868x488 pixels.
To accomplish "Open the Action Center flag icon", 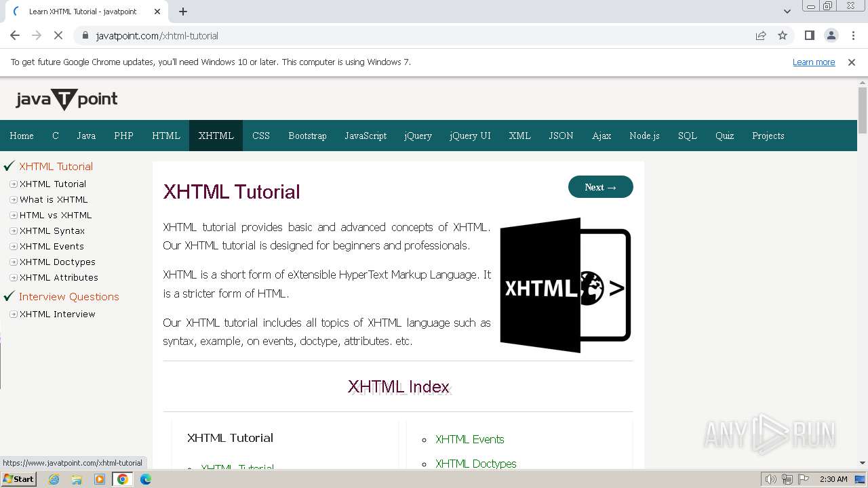I will (x=804, y=479).
